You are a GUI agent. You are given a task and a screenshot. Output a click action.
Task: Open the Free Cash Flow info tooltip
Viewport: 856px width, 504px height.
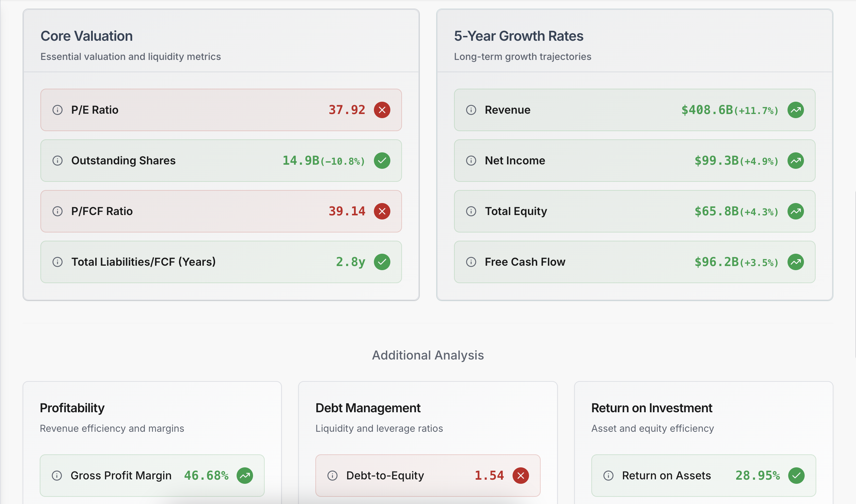pyautogui.click(x=471, y=262)
